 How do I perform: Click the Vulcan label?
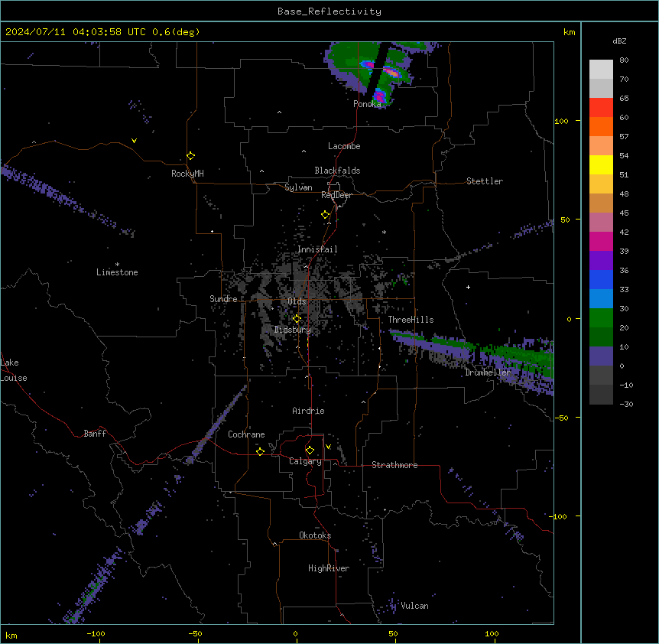point(415,606)
